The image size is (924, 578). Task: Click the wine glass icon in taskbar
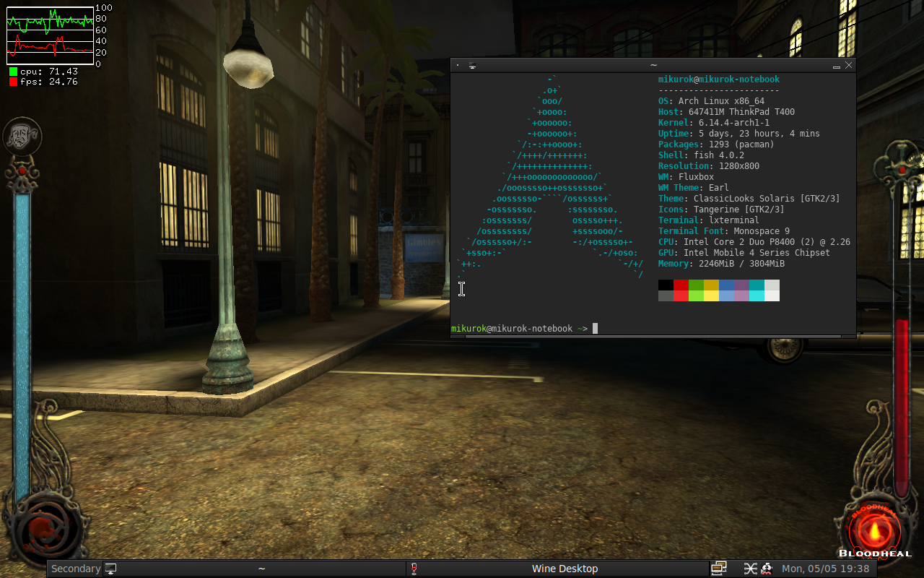click(414, 569)
